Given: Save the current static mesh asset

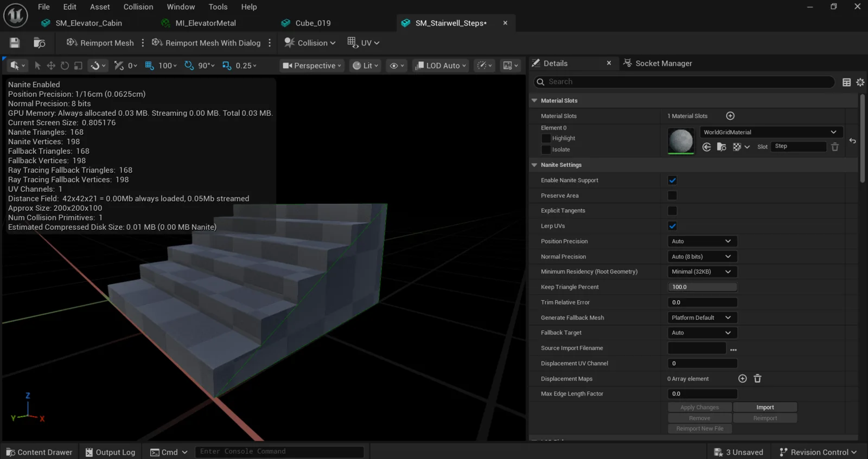Looking at the screenshot, I should (15, 43).
